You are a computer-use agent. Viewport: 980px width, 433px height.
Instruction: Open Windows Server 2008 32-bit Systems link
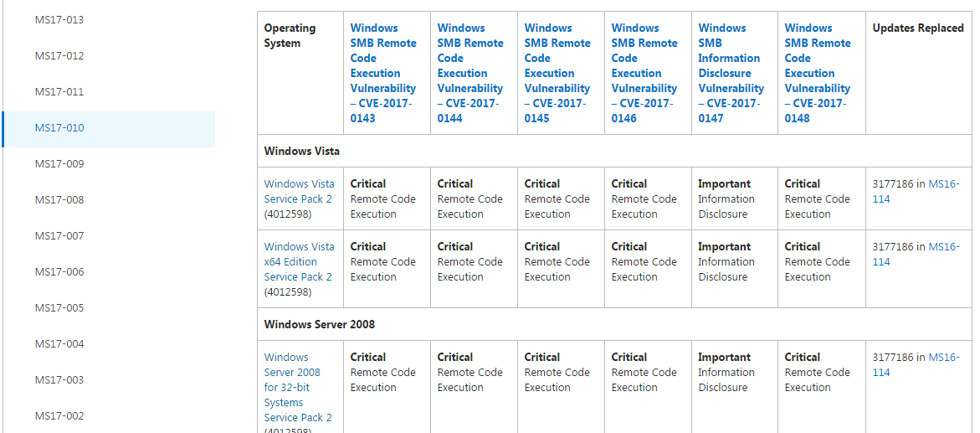tap(298, 387)
